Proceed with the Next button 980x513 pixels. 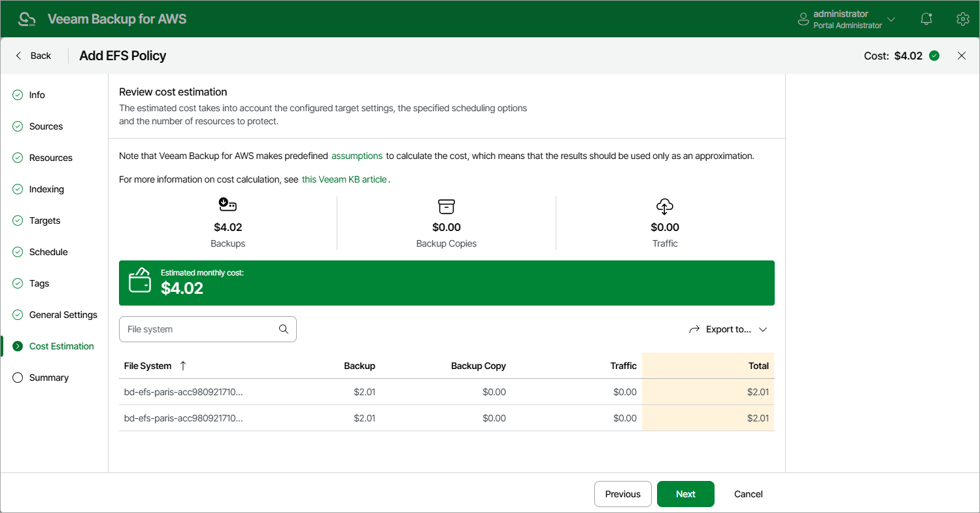(x=686, y=494)
